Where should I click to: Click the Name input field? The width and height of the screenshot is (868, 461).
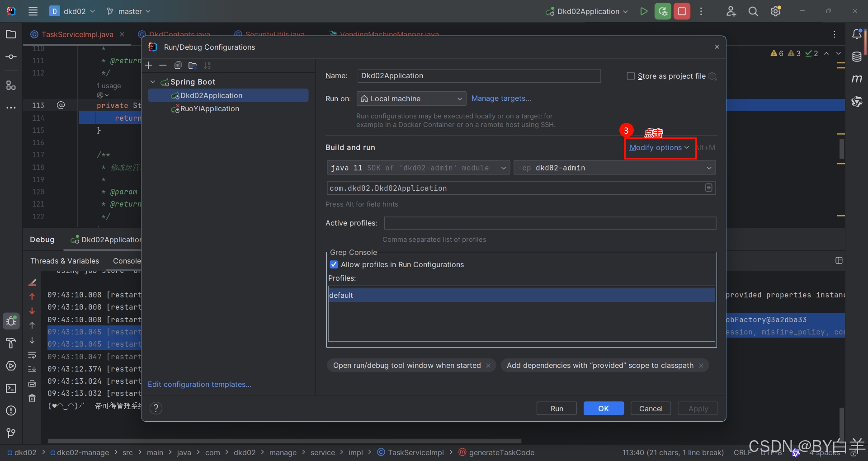(x=479, y=76)
